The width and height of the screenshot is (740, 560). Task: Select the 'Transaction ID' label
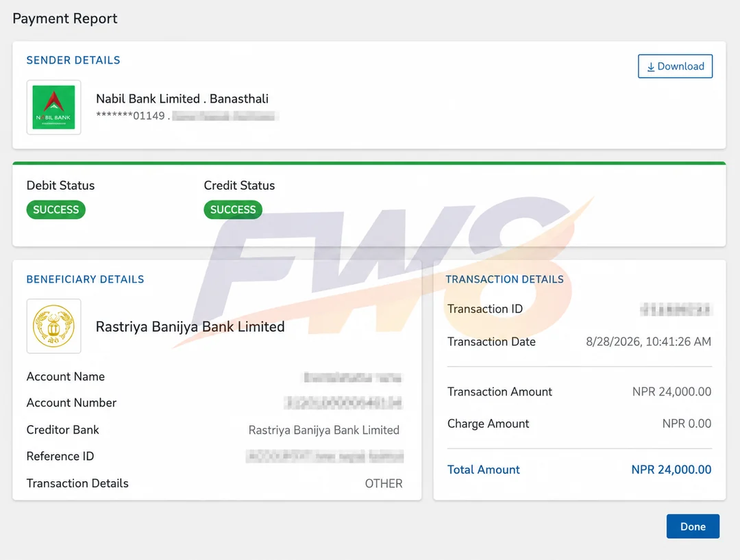pos(484,309)
